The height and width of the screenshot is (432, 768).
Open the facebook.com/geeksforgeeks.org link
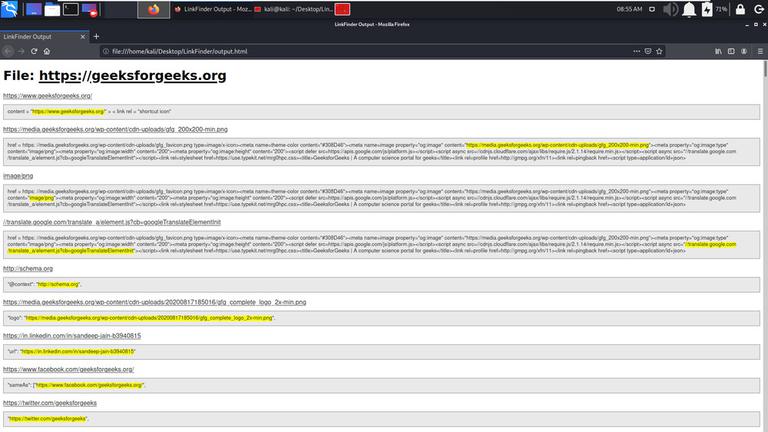pyautogui.click(x=69, y=369)
